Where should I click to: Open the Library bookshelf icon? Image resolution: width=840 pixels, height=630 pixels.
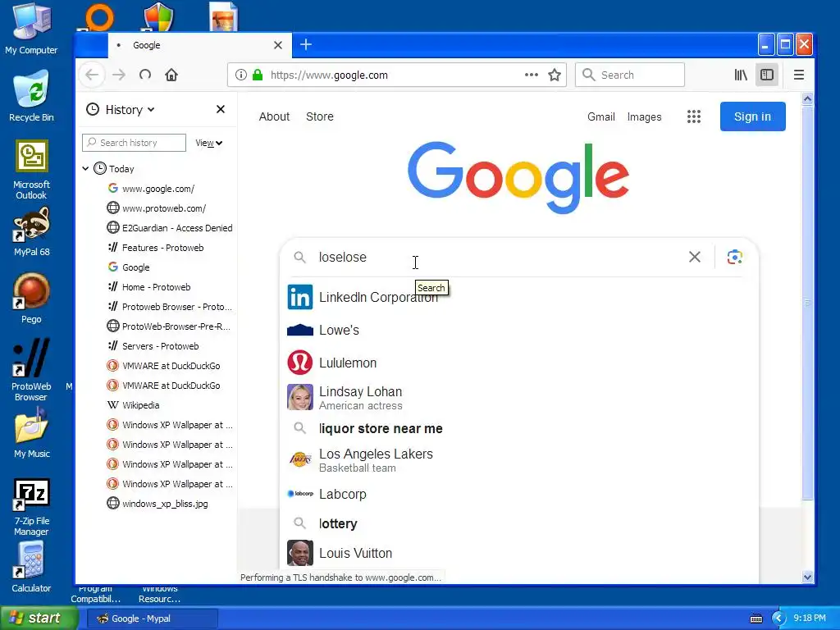[741, 75]
